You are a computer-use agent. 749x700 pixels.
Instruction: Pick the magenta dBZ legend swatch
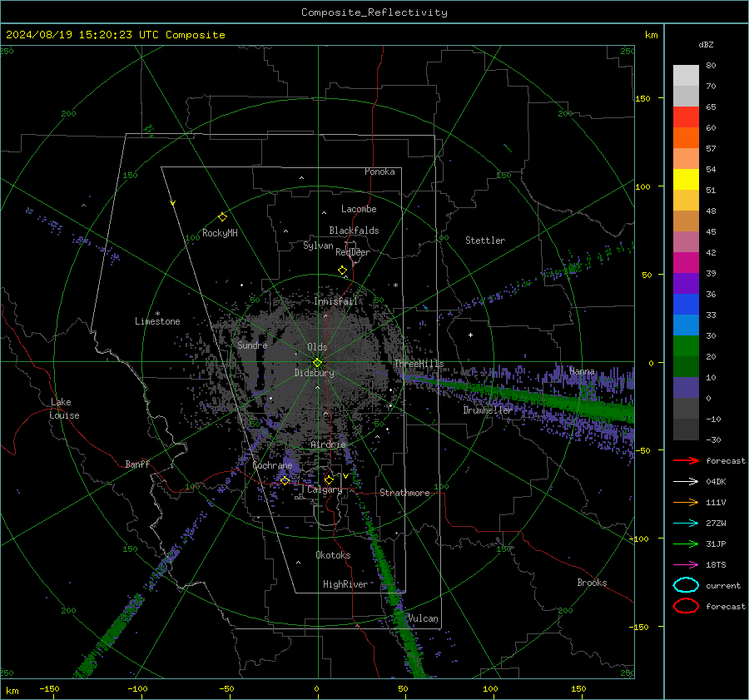tap(686, 263)
